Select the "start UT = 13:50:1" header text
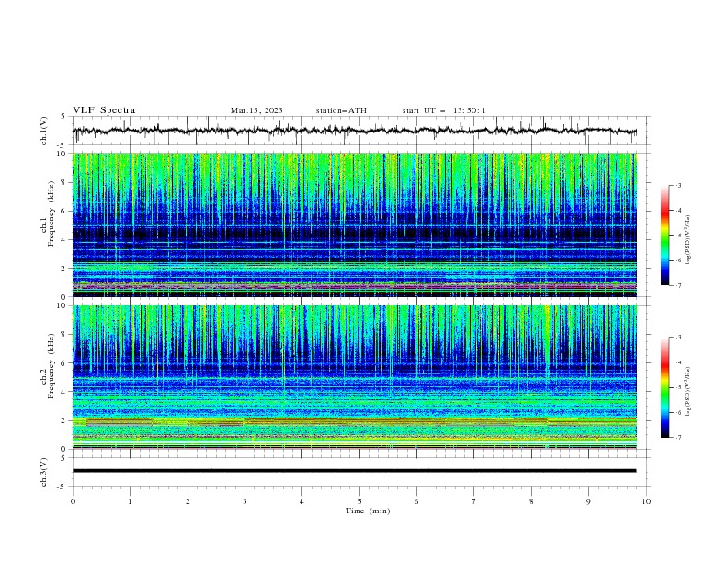This screenshot has width=728, height=563. [444, 110]
